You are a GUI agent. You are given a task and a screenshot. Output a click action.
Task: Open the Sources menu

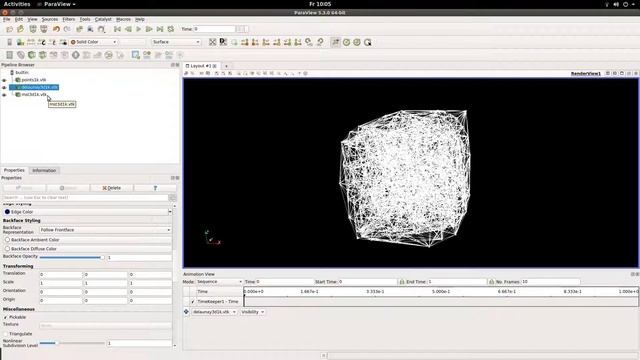(x=50, y=19)
